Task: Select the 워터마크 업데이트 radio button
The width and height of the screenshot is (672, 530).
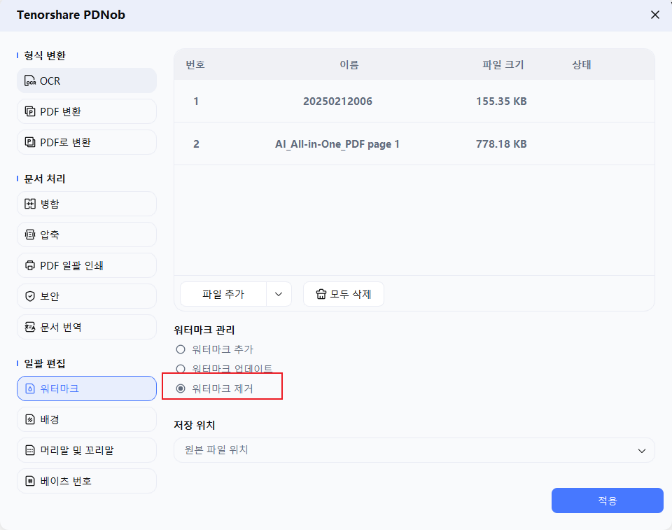Action: 180,368
